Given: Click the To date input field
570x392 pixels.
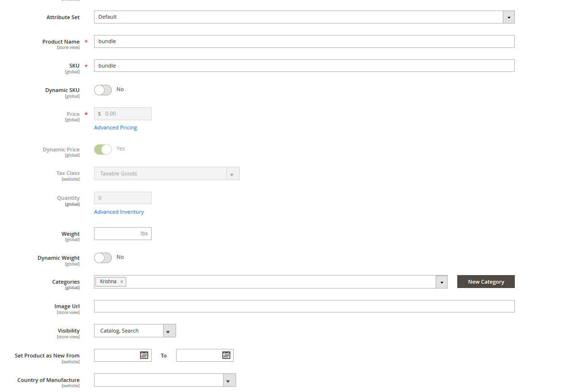Looking at the screenshot, I should pyautogui.click(x=205, y=356).
